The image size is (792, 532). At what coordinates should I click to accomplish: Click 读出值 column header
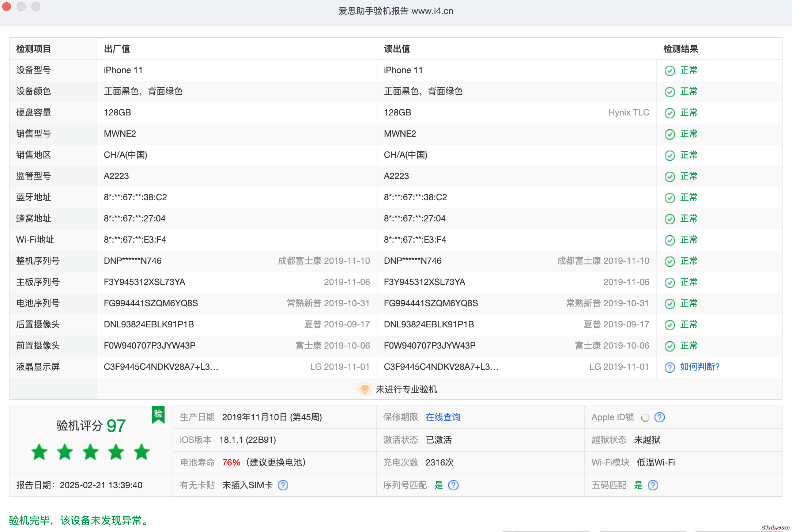397,49
